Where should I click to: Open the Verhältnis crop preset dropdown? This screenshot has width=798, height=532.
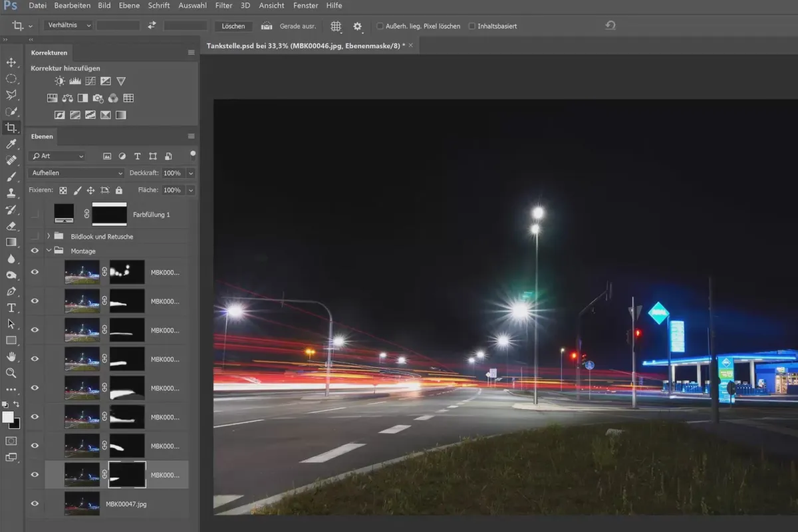tap(68, 26)
